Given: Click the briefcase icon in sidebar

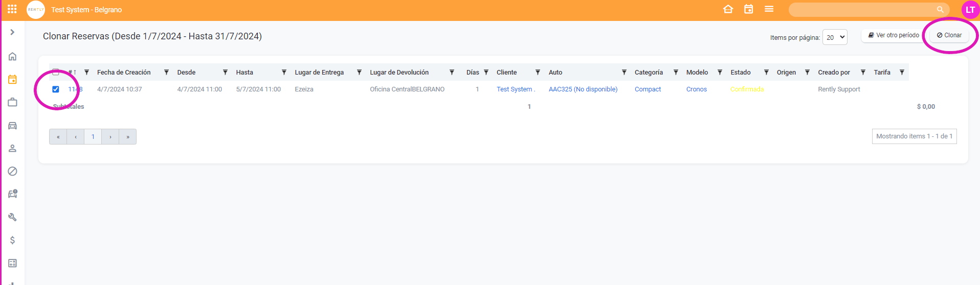Looking at the screenshot, I should [13, 103].
